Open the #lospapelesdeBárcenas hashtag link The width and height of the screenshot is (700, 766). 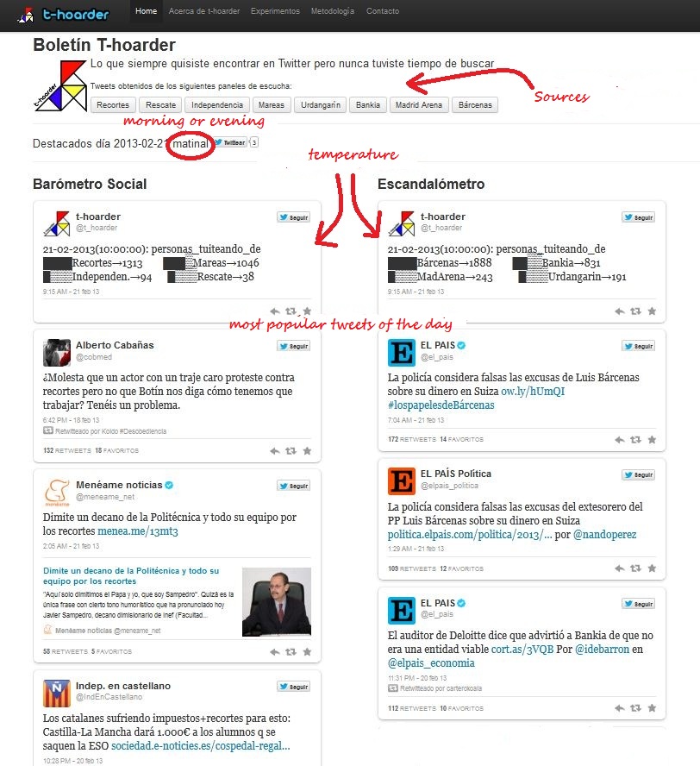[x=441, y=405]
